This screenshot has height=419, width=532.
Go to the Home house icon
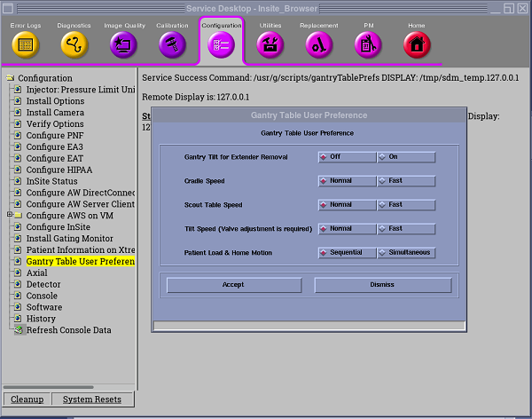pos(417,43)
